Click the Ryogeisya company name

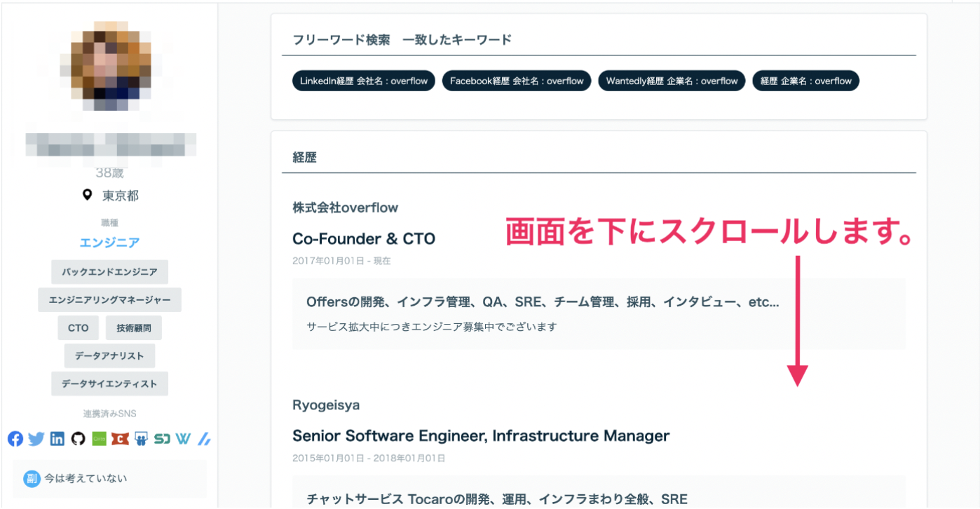pyautogui.click(x=326, y=405)
